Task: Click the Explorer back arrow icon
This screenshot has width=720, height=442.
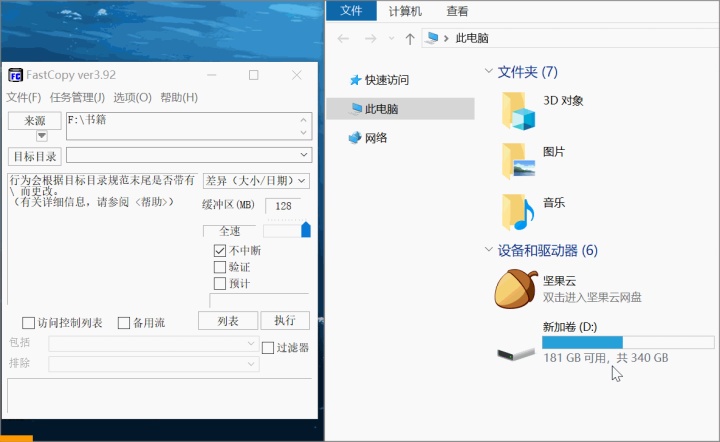Action: pos(344,39)
